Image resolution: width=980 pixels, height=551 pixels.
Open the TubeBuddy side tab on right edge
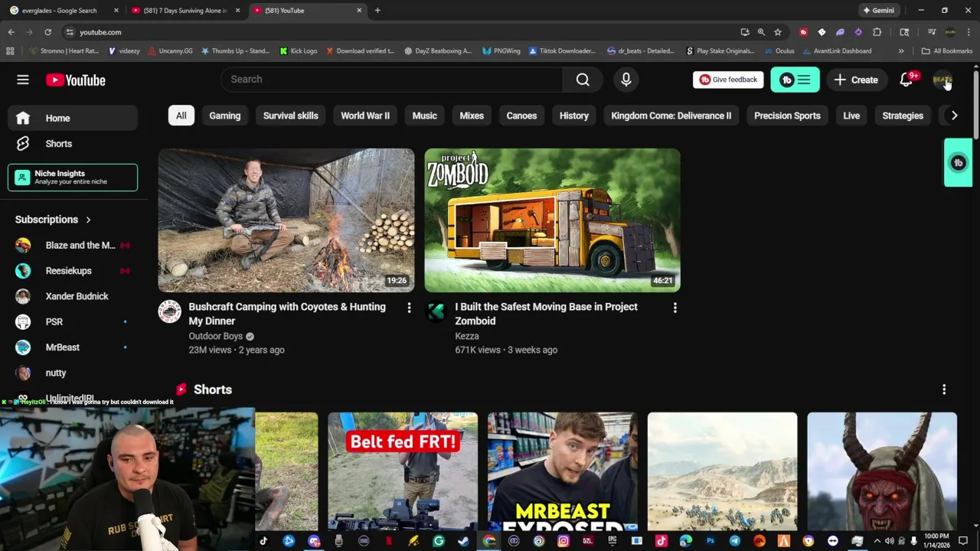click(x=958, y=162)
